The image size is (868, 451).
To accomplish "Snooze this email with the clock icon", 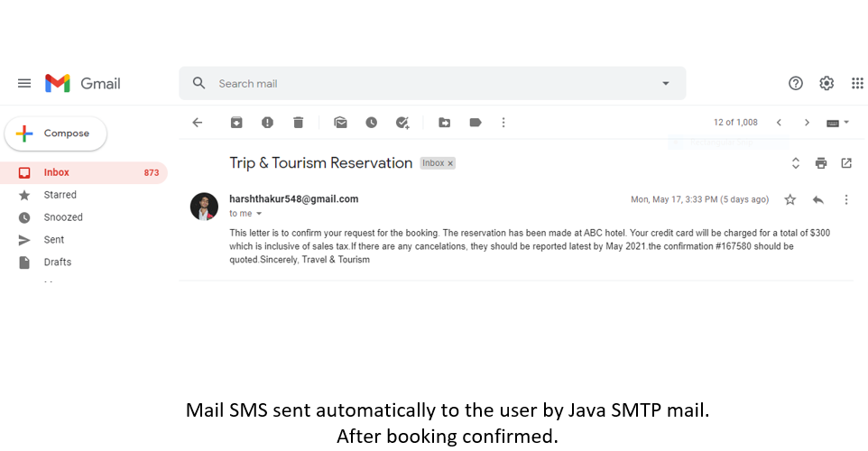I will click(371, 123).
